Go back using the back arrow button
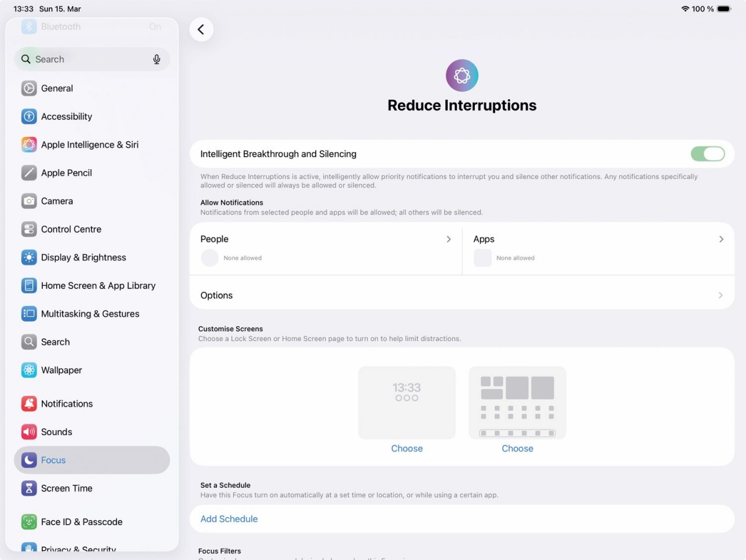Screen dimensions: 746x560 [x=201, y=29]
